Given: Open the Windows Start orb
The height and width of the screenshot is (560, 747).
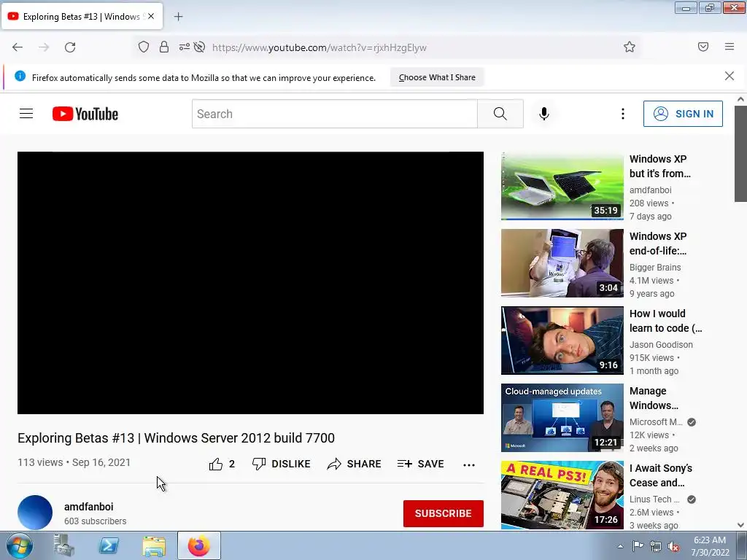Looking at the screenshot, I should [x=20, y=546].
